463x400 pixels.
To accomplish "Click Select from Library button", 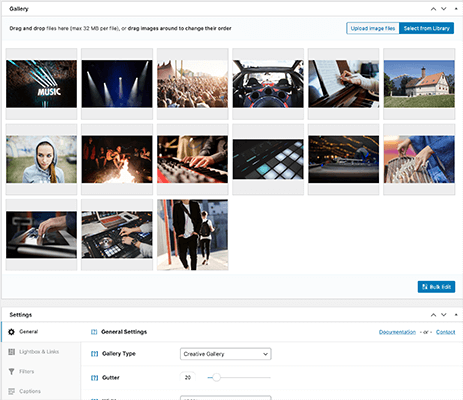I will coord(427,28).
